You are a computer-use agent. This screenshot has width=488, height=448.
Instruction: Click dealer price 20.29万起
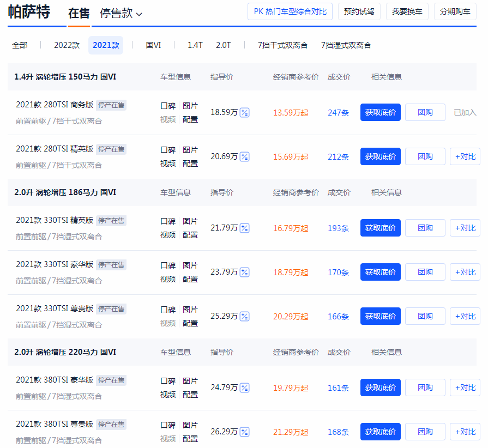click(291, 317)
